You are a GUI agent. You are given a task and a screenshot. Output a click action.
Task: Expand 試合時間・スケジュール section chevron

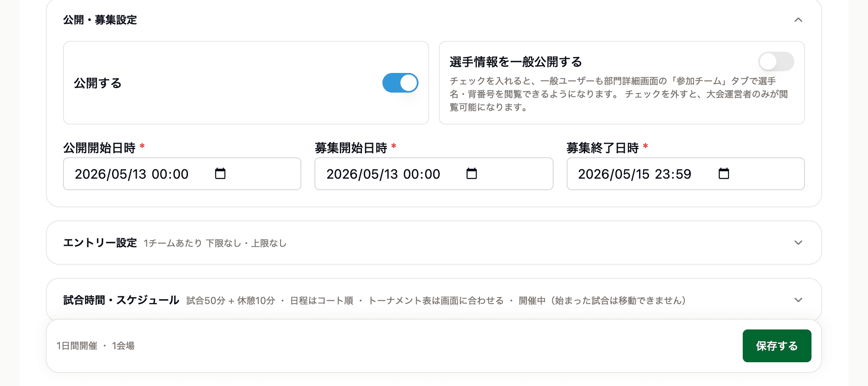tap(798, 300)
